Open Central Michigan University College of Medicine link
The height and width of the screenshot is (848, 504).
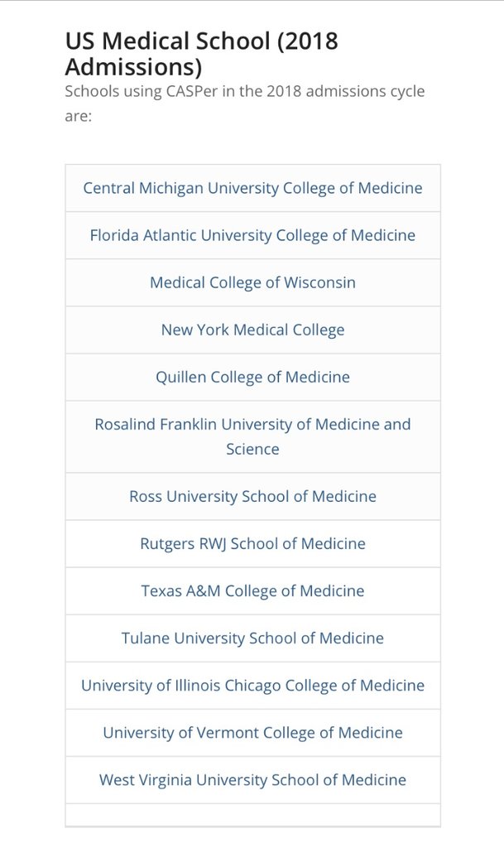252,188
